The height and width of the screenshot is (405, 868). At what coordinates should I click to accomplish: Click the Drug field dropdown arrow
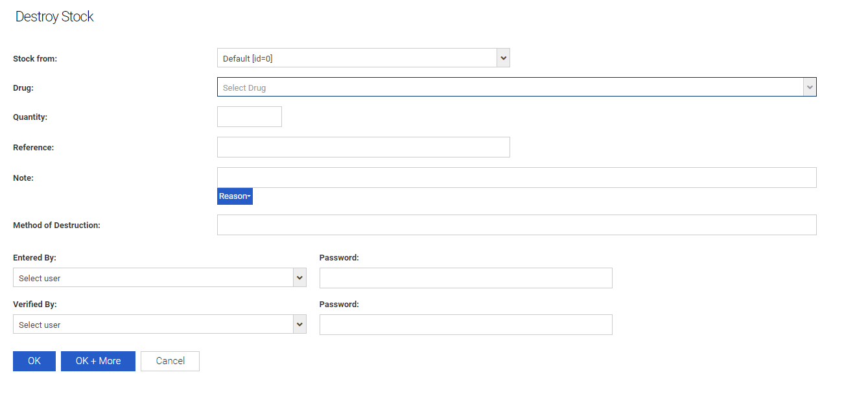coord(809,87)
